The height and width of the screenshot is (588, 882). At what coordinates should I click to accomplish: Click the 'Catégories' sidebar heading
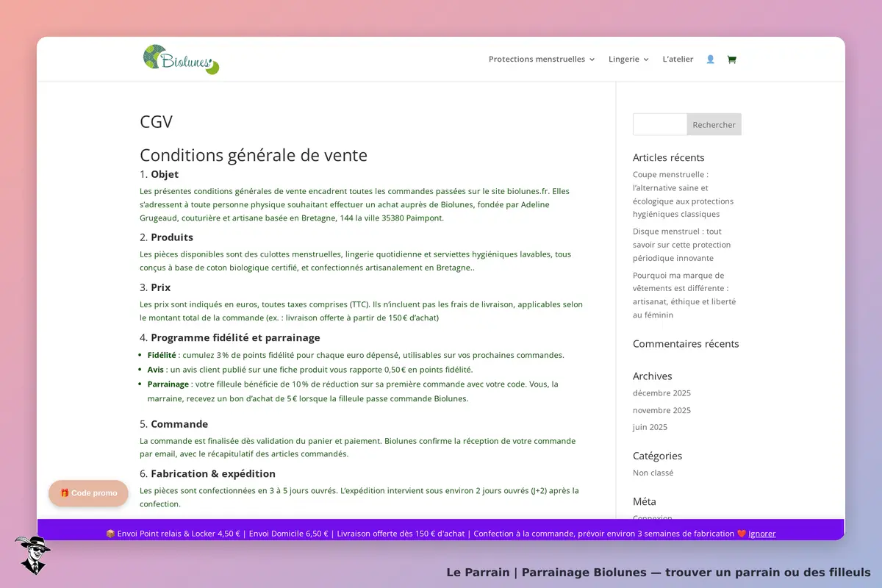(x=657, y=456)
